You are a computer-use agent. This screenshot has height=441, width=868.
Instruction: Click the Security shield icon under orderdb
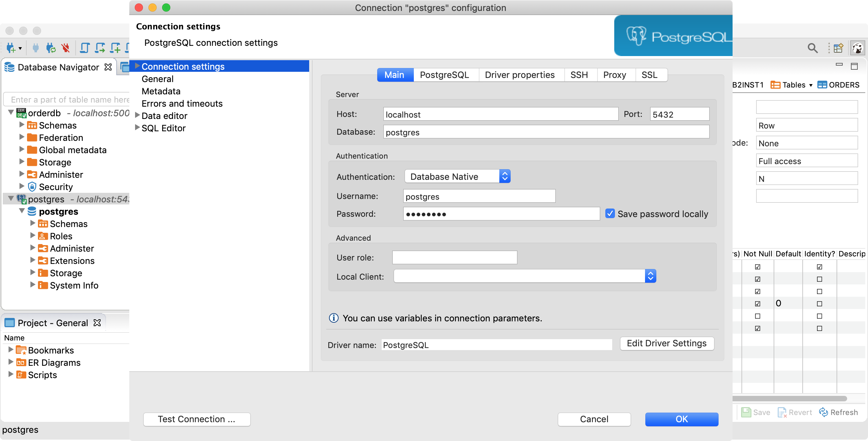tap(32, 187)
